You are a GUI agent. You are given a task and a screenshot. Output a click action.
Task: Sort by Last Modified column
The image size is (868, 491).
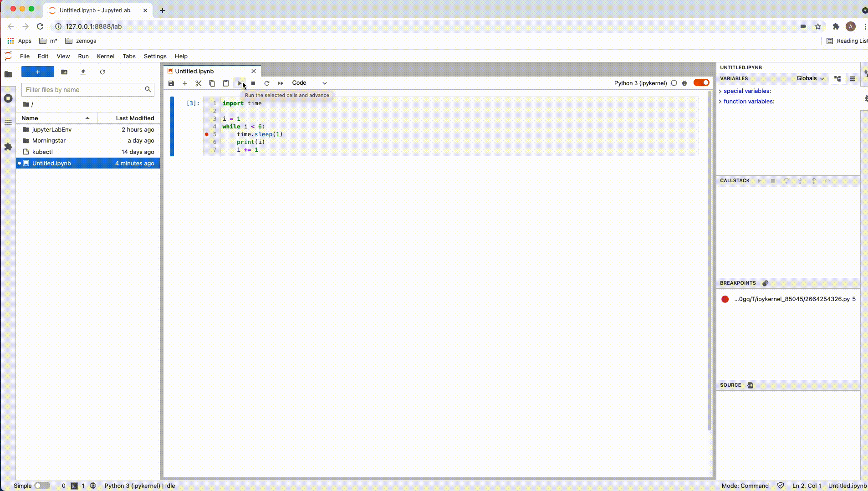pos(129,118)
